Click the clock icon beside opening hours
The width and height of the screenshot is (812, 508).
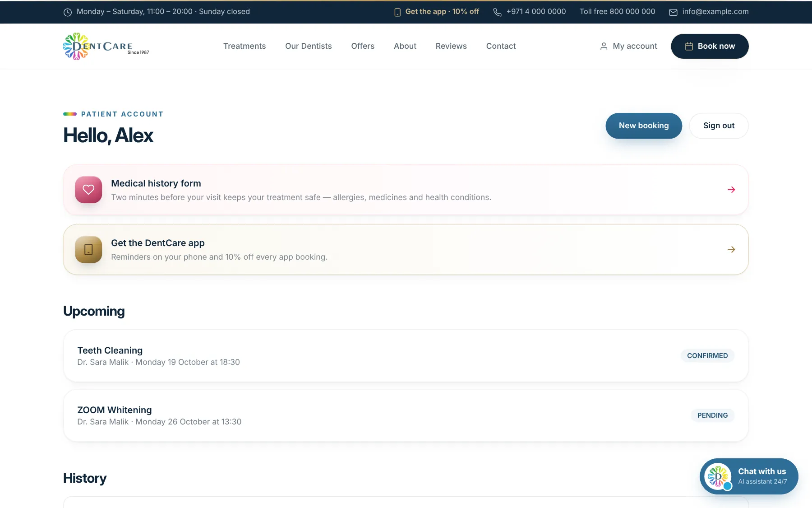[68, 12]
